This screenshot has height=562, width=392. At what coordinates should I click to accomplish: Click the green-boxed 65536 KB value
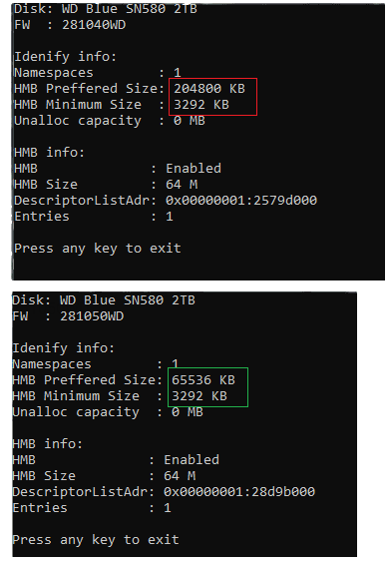pyautogui.click(x=203, y=380)
